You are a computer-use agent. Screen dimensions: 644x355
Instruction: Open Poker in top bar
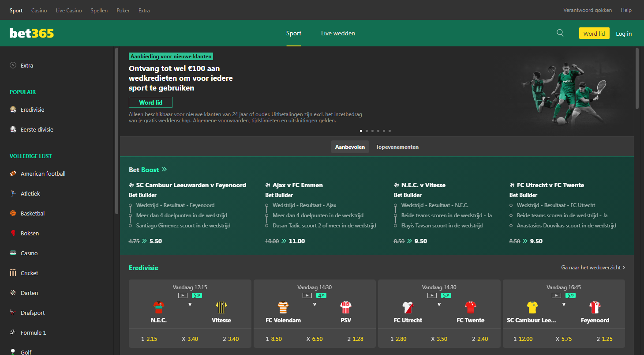(123, 11)
